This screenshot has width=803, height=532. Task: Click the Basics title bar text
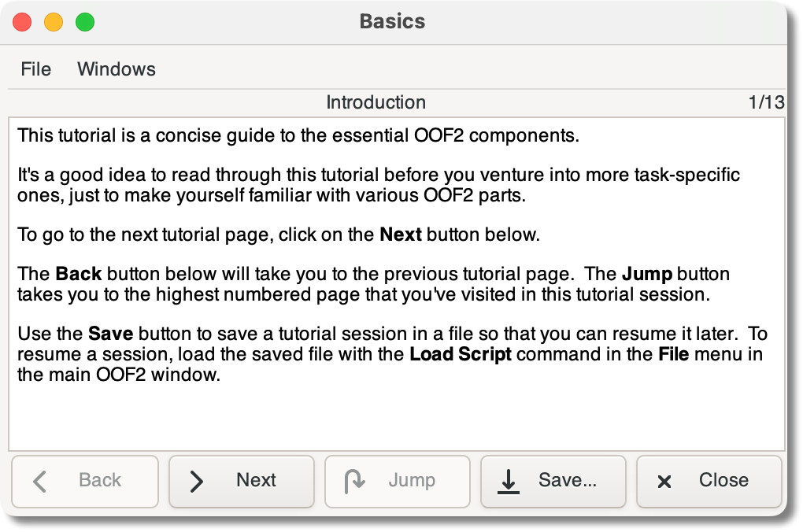pos(391,22)
